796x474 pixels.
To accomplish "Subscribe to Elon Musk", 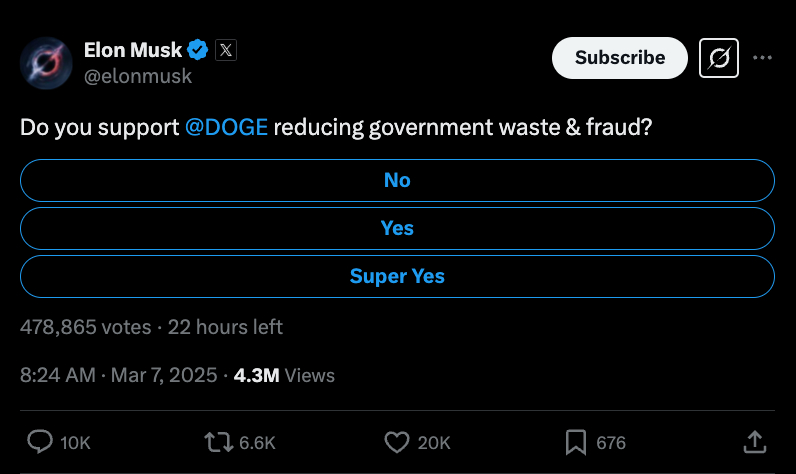I will coord(620,58).
